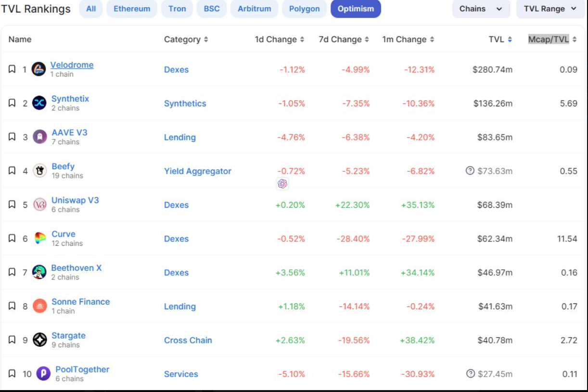Open the Services category link
This screenshot has height=392, width=588.
point(181,374)
